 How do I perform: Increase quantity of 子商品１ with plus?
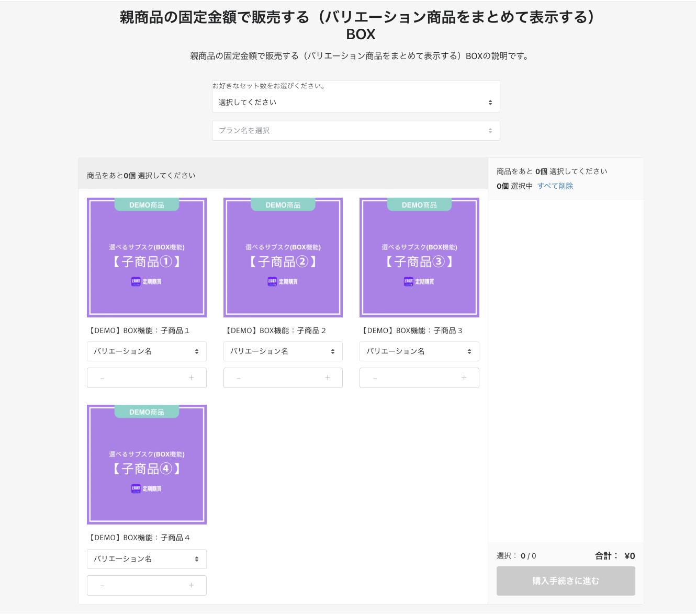191,378
